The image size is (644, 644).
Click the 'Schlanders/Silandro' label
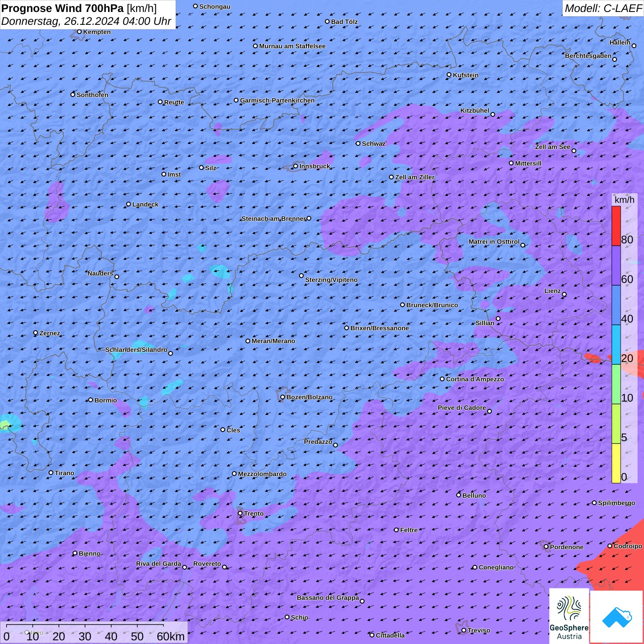coord(136,350)
